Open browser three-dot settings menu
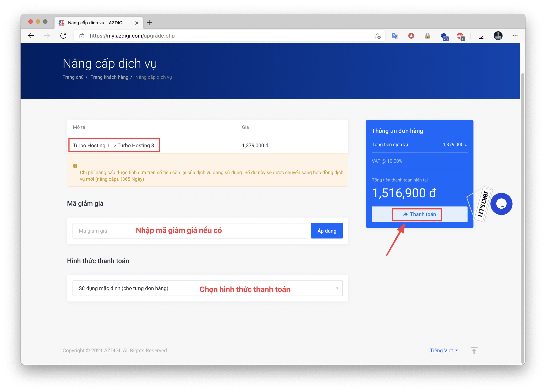 515,36
